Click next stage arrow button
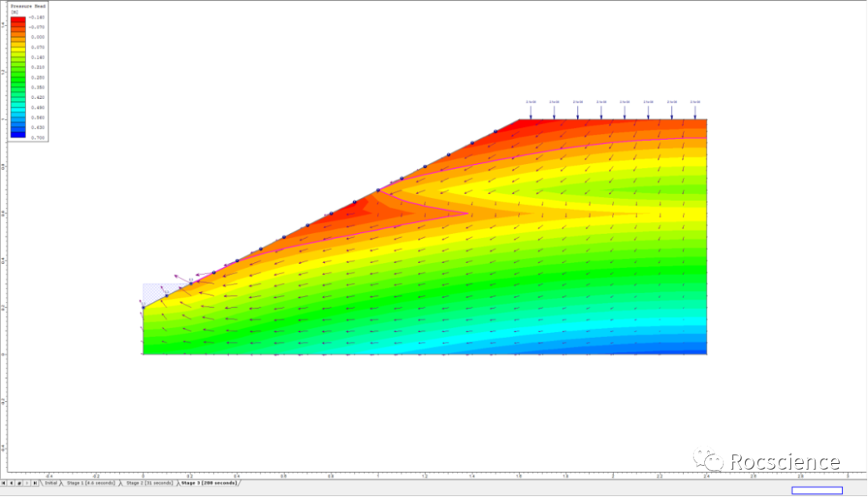Image resolution: width=868 pixels, height=497 pixels. coord(27,483)
